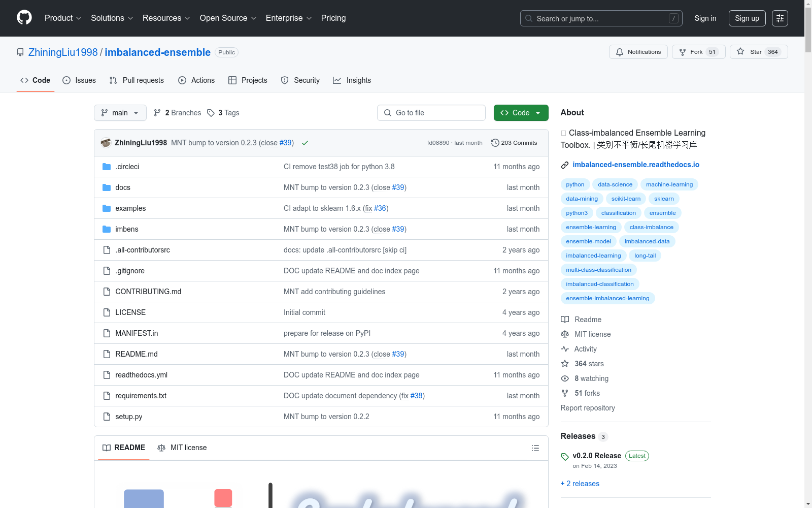
Task: Open the docs folder
Action: (x=123, y=187)
